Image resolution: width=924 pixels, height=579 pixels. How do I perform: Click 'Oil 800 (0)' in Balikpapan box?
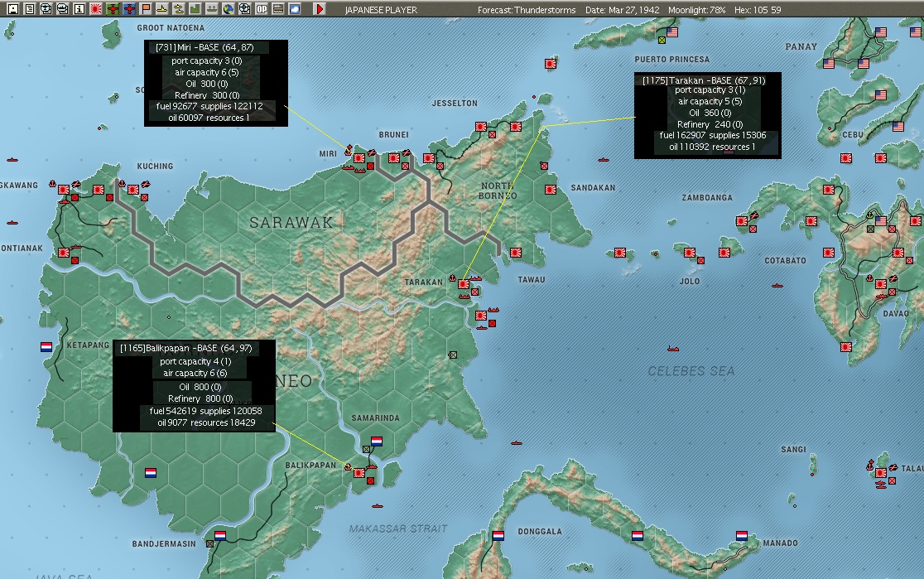click(200, 387)
